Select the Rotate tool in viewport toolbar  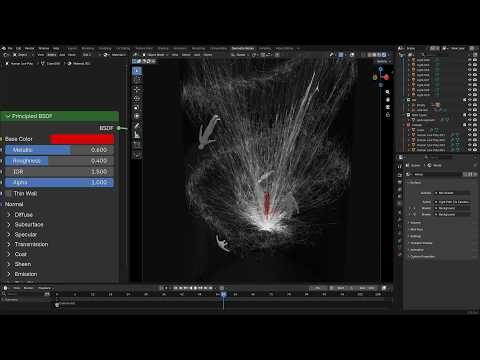pos(137,99)
